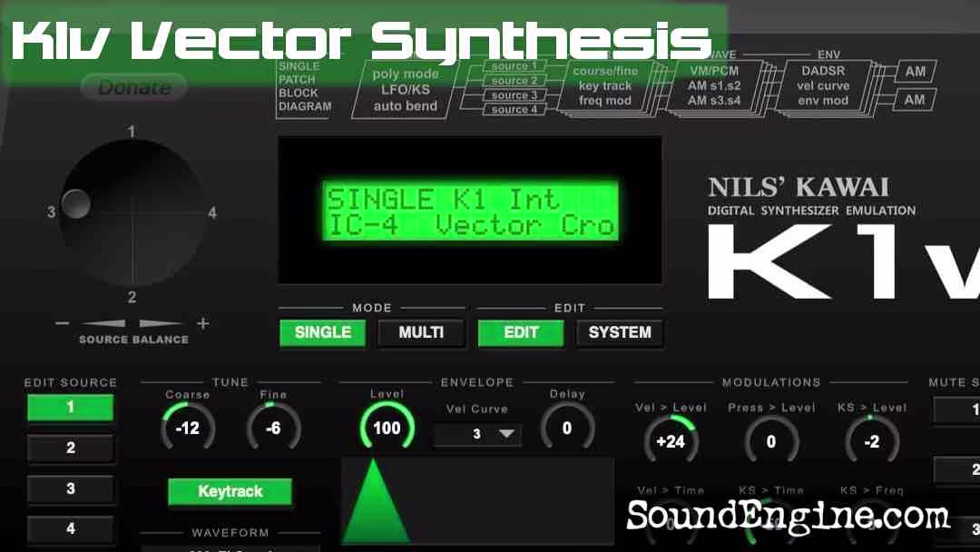The height and width of the screenshot is (552, 980).
Task: Click the lower AM block
Action: pos(916,99)
